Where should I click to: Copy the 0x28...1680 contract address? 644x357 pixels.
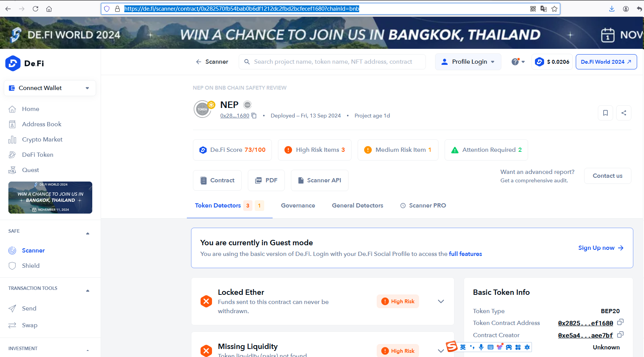click(x=254, y=116)
